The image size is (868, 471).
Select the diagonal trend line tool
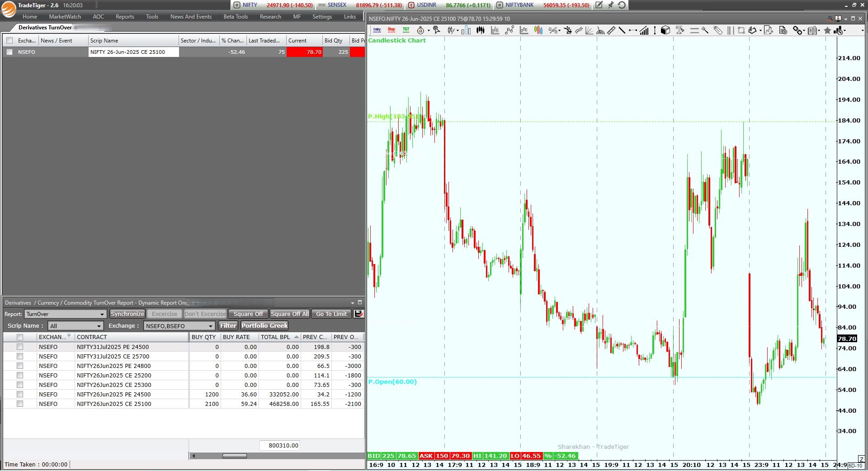point(622,30)
